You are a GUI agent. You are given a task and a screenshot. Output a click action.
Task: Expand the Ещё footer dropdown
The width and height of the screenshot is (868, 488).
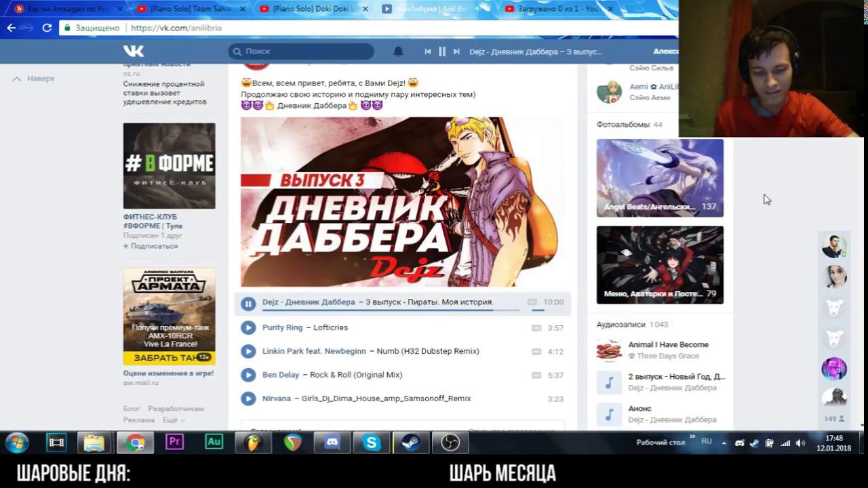(x=173, y=420)
